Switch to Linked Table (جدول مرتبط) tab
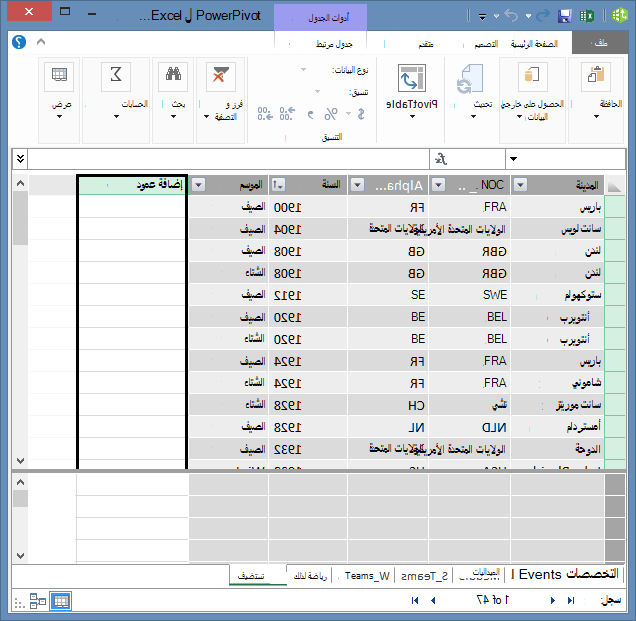 pyautogui.click(x=334, y=44)
